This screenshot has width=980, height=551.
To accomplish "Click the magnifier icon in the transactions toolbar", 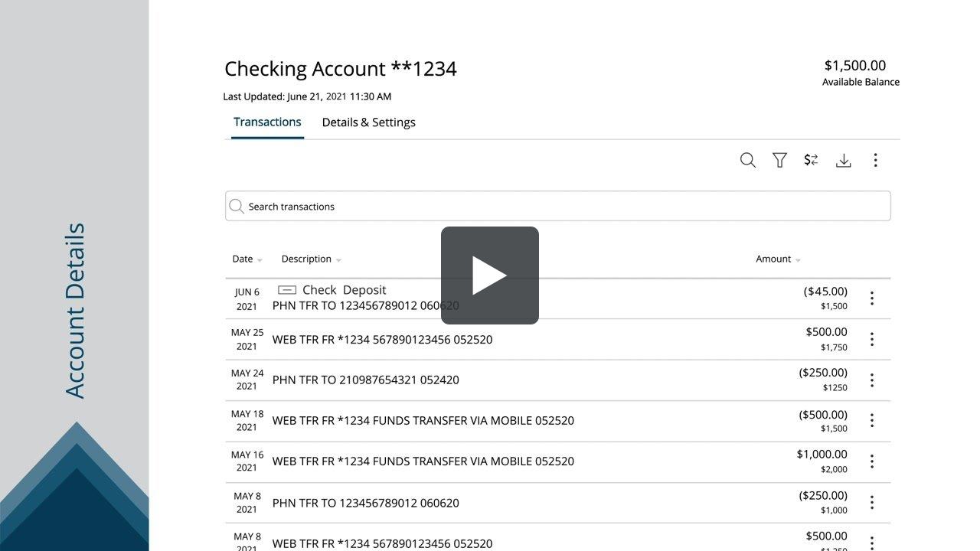I will coord(748,160).
